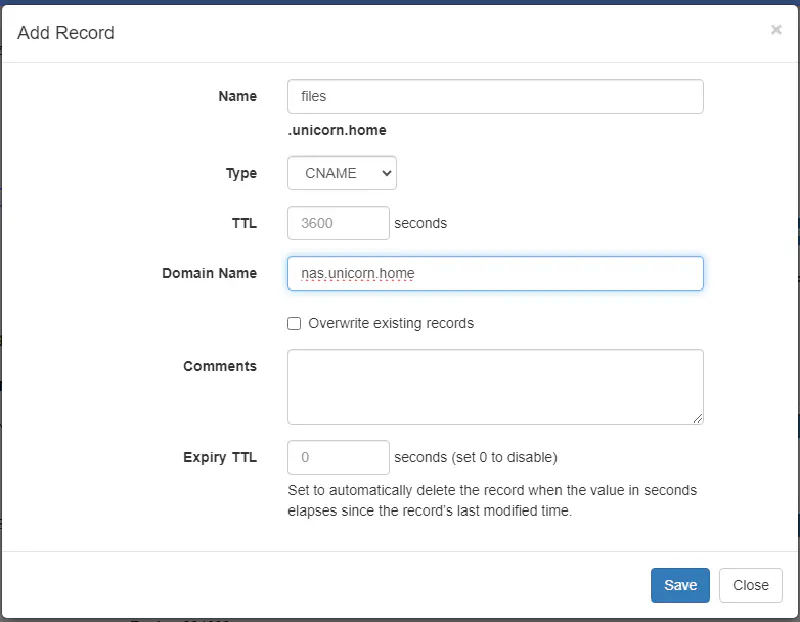Close the Add Record dialog with X
Image resolution: width=800 pixels, height=622 pixels.
776,30
